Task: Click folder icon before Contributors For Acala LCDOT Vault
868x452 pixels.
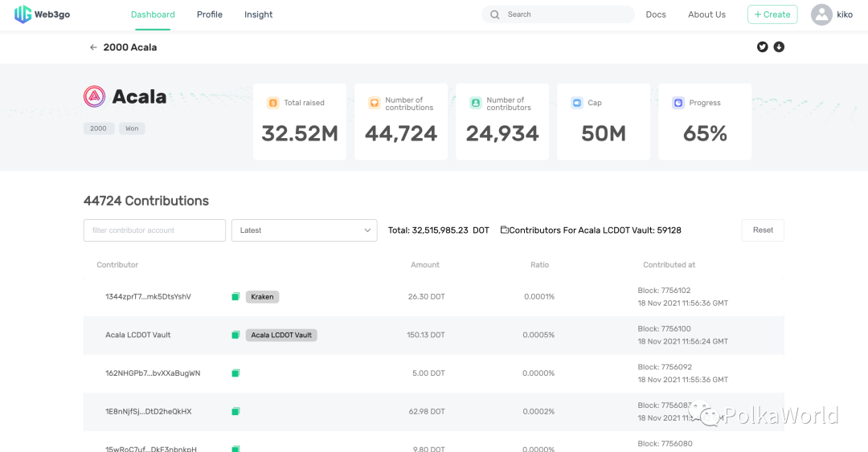Action: click(x=504, y=230)
